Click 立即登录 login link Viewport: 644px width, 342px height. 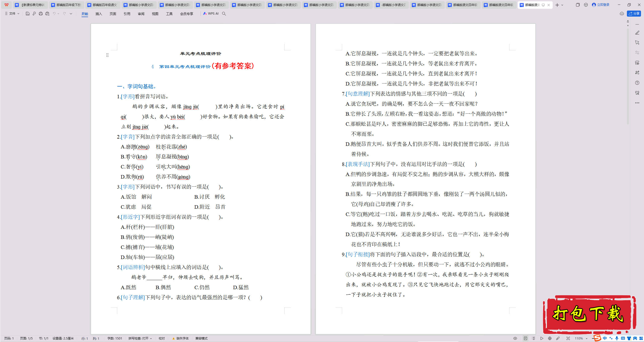click(x=601, y=5)
